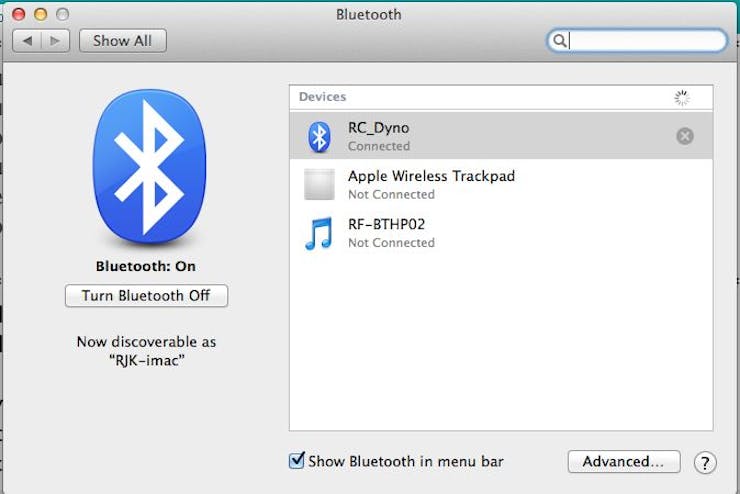The height and width of the screenshot is (494, 740).
Task: Select the RF-BTHP02 device
Action: tap(501, 233)
